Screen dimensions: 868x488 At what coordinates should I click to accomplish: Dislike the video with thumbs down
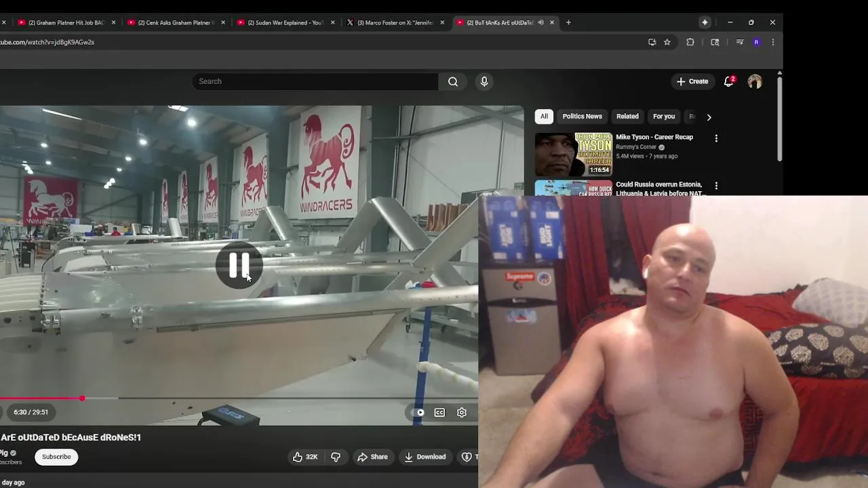(x=336, y=457)
